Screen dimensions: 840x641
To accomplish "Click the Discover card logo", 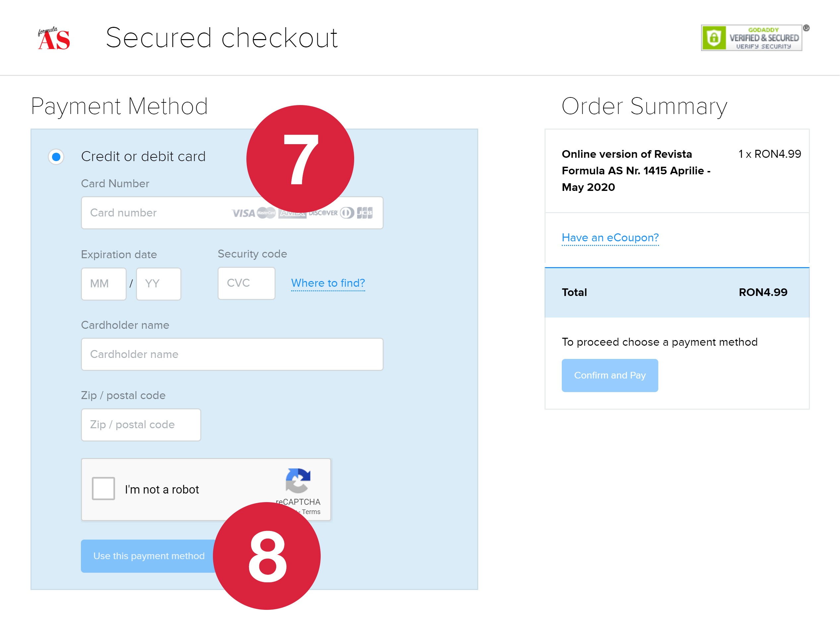I will pyautogui.click(x=323, y=213).
